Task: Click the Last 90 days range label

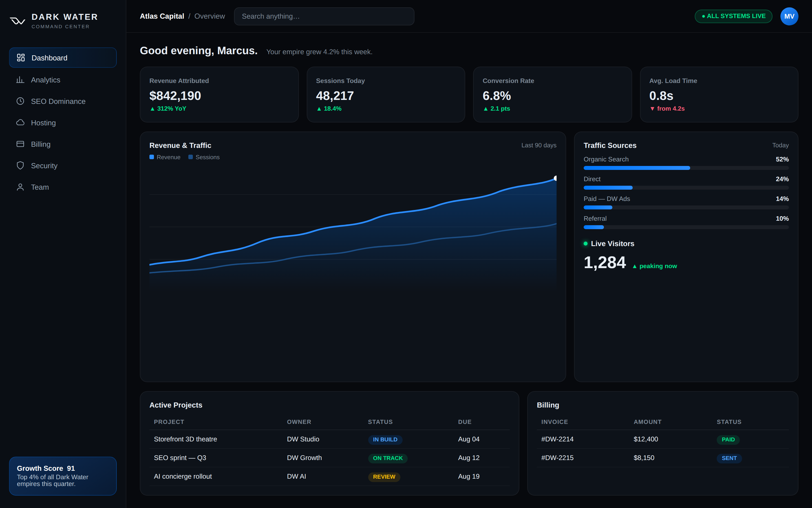Action: pos(539,145)
